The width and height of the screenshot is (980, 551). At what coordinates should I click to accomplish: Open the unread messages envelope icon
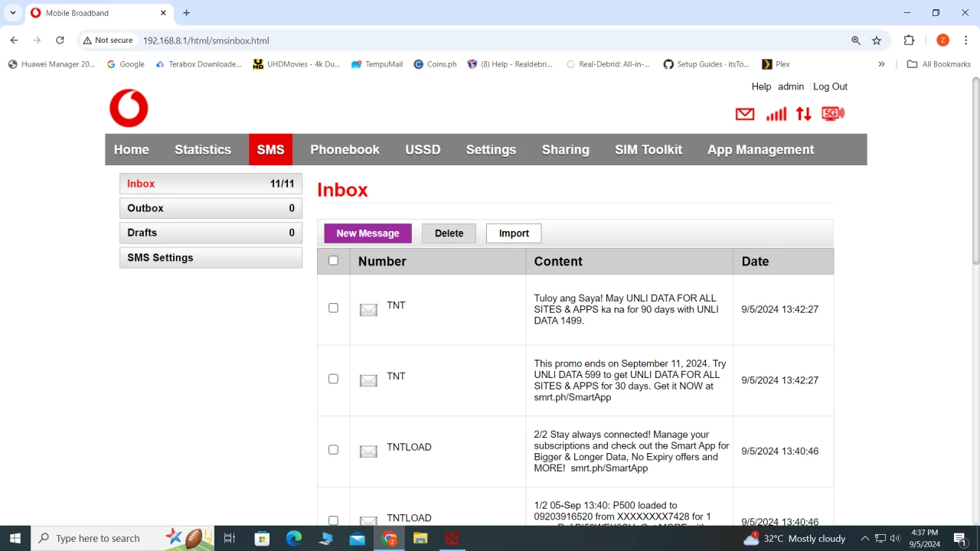coord(745,114)
